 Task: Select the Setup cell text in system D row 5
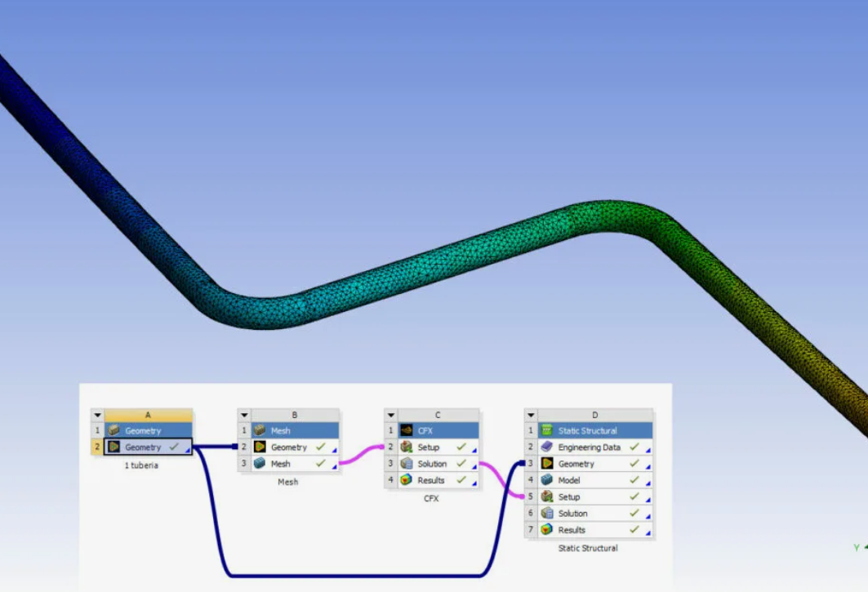point(569,496)
